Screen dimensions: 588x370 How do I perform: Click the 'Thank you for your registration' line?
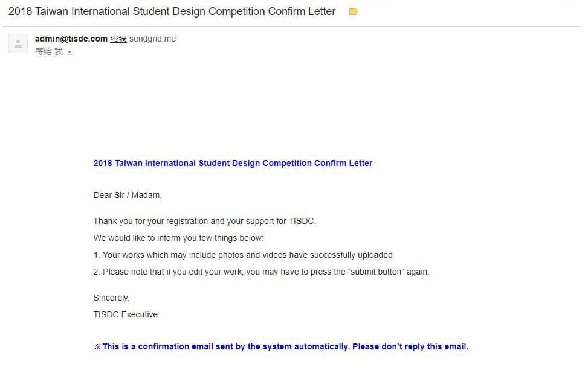click(204, 221)
